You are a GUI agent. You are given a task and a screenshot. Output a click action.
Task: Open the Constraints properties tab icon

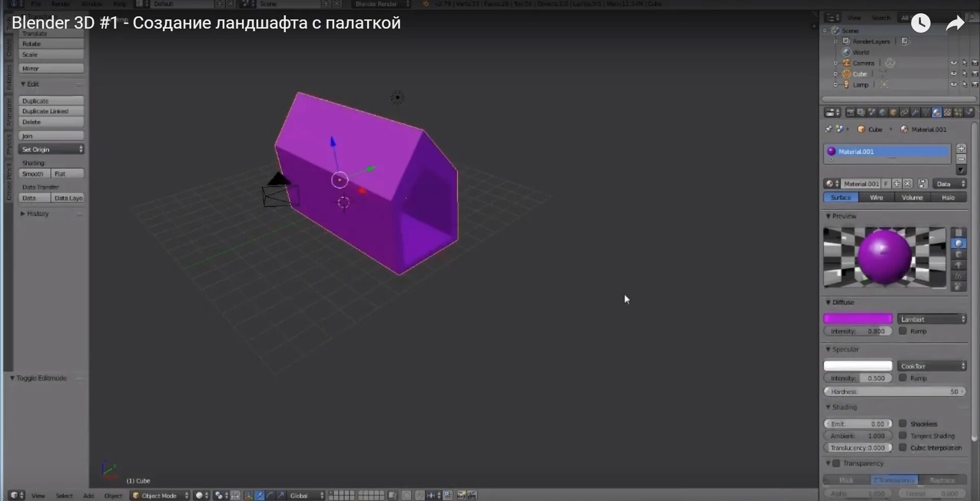[x=904, y=112]
